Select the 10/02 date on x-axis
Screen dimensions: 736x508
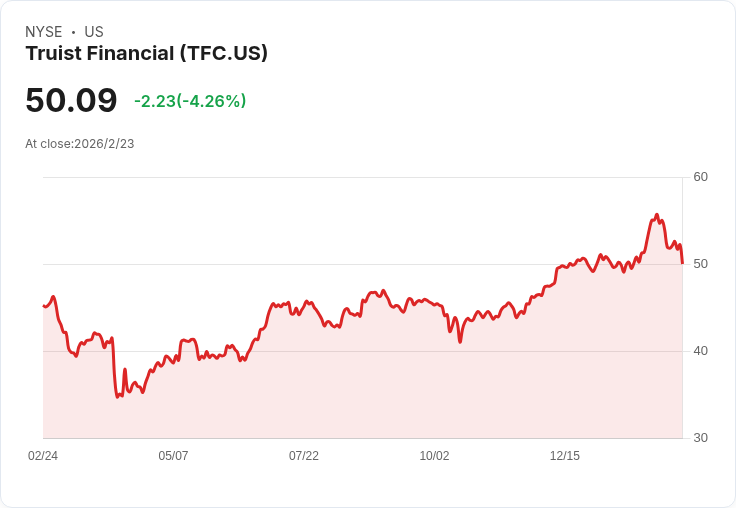[434, 456]
